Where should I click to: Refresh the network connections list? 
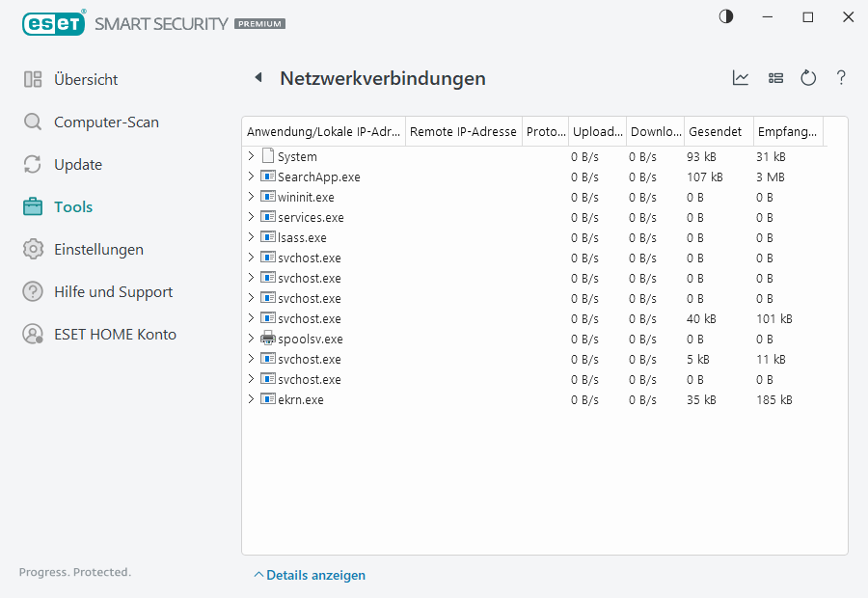point(808,78)
